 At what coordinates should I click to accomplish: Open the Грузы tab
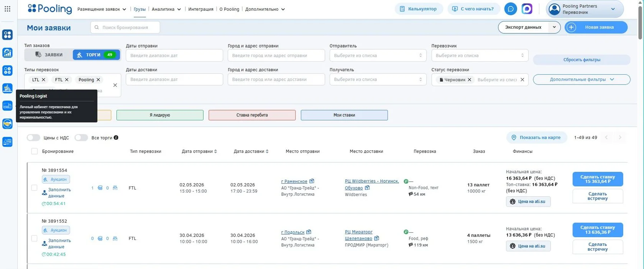click(x=140, y=9)
